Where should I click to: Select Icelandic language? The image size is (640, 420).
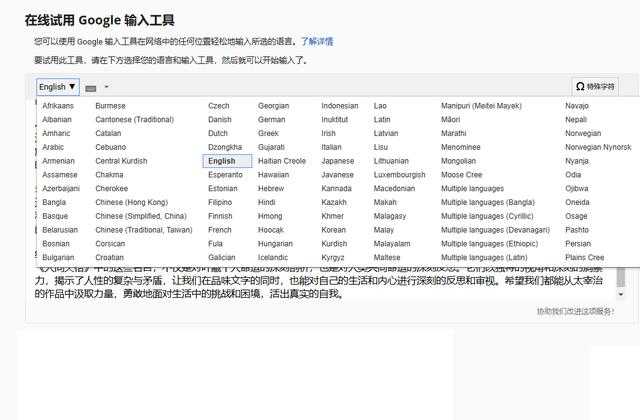tap(273, 258)
